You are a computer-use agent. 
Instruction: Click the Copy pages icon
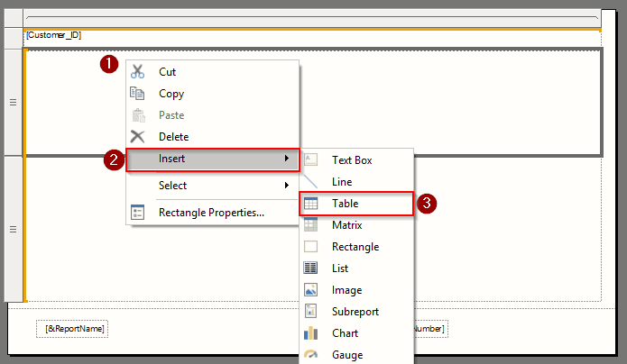pyautogui.click(x=137, y=94)
